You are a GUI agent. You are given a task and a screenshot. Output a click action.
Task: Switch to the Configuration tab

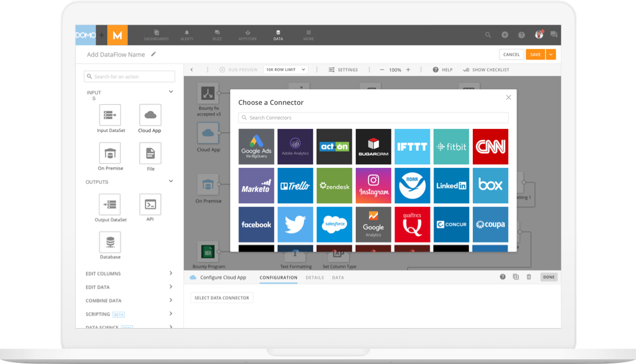point(278,277)
